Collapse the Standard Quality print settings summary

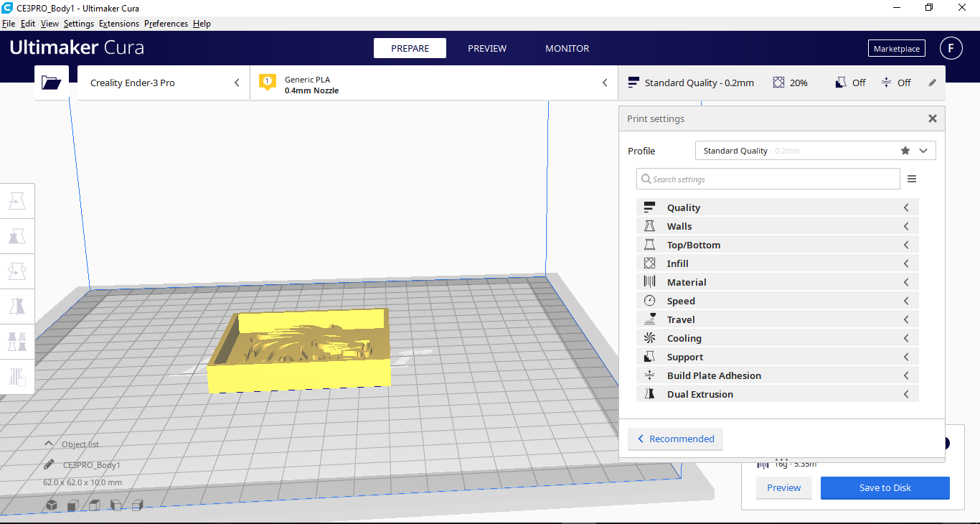[x=781, y=83]
